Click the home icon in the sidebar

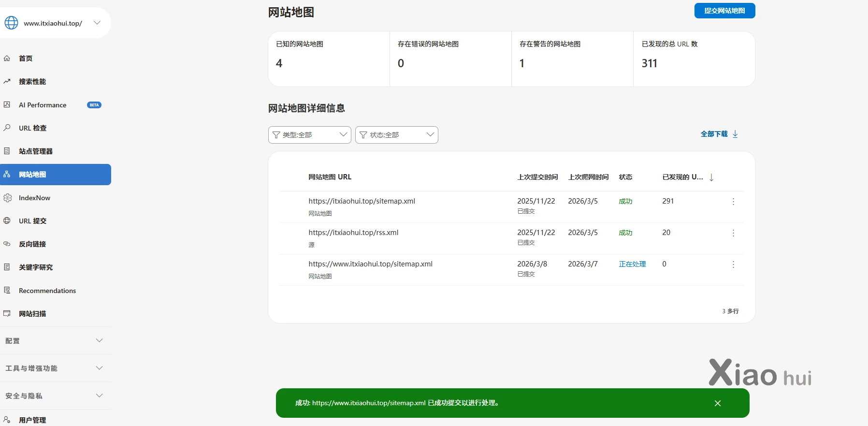(x=7, y=59)
